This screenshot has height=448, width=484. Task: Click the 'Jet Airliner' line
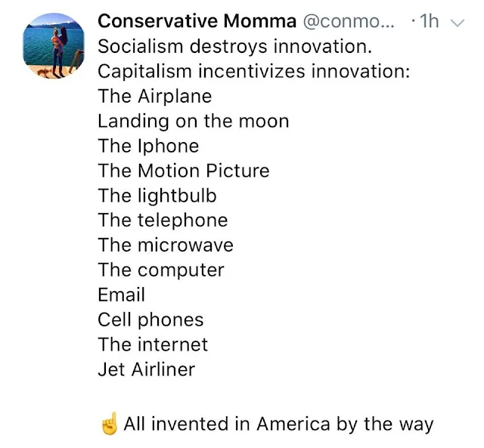click(146, 369)
